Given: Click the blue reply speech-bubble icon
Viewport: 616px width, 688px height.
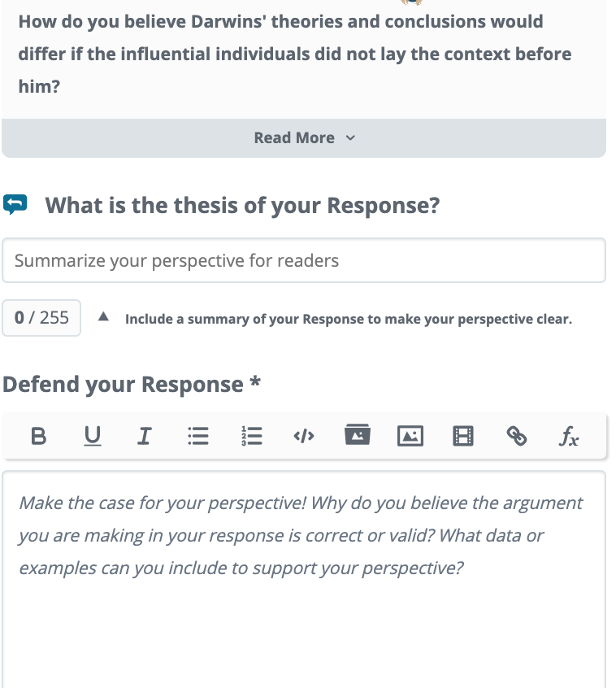Looking at the screenshot, I should (15, 204).
